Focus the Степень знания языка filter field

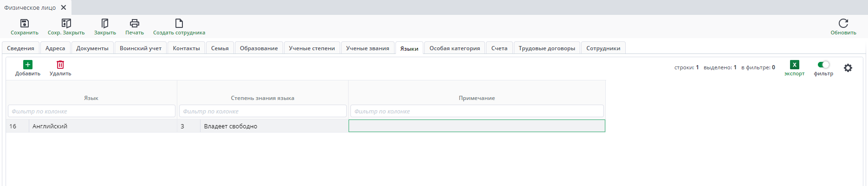tap(263, 111)
